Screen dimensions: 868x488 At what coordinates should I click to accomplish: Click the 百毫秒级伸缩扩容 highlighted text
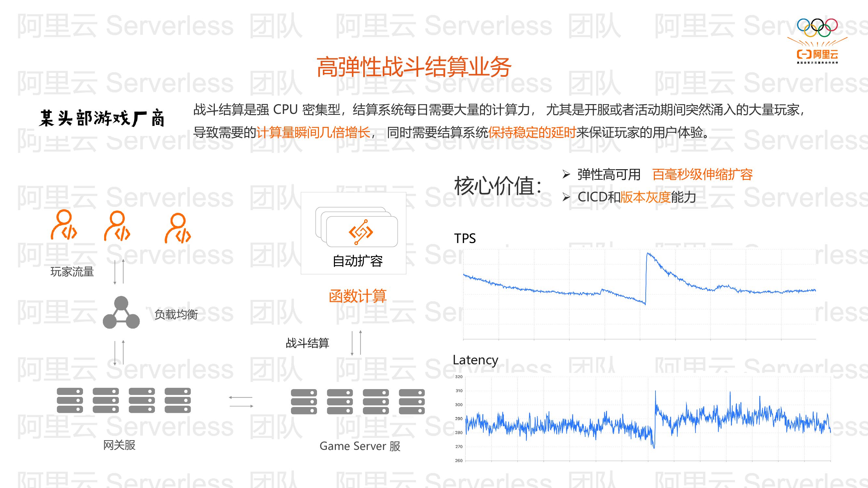702,174
